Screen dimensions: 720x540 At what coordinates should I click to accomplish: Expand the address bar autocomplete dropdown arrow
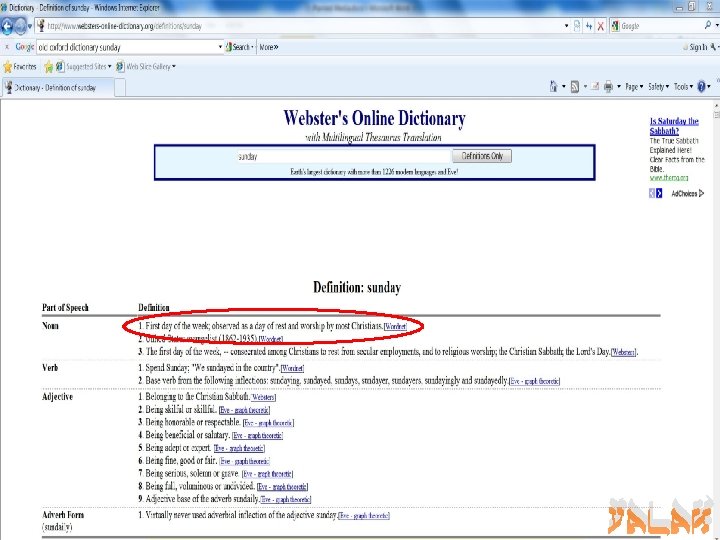coord(566,26)
